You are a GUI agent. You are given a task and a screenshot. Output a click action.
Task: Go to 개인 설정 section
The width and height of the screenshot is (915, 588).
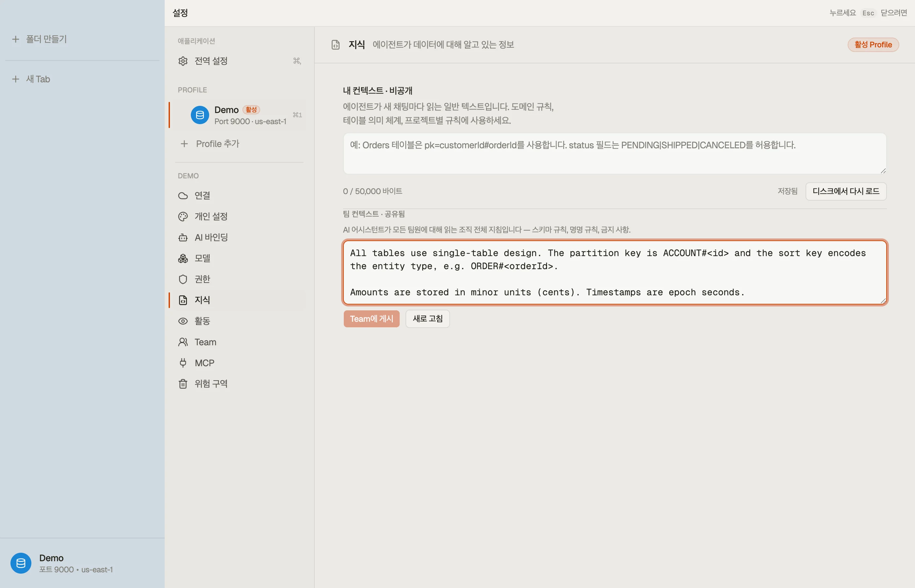point(239,217)
